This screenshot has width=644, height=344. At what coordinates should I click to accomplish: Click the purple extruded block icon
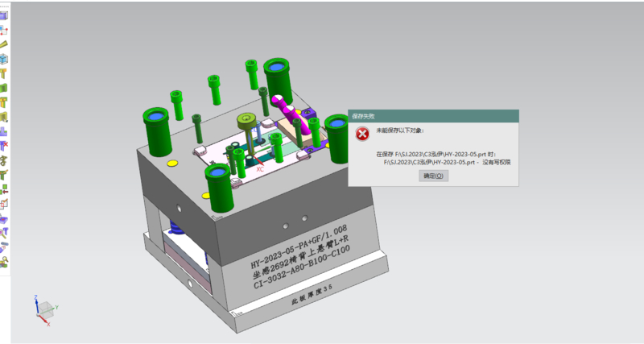4,15
